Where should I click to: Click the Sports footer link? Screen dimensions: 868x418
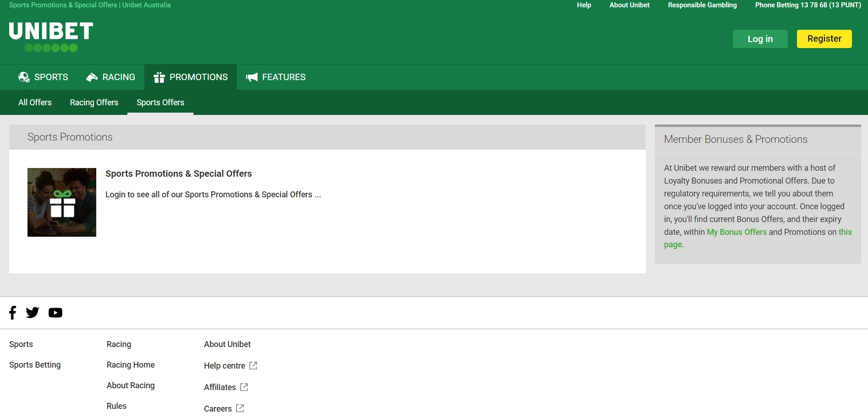(21, 344)
